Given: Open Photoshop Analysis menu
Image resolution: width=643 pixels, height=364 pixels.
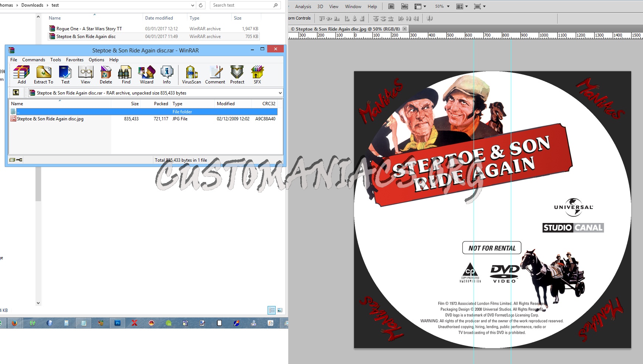Looking at the screenshot, I should click(303, 7).
